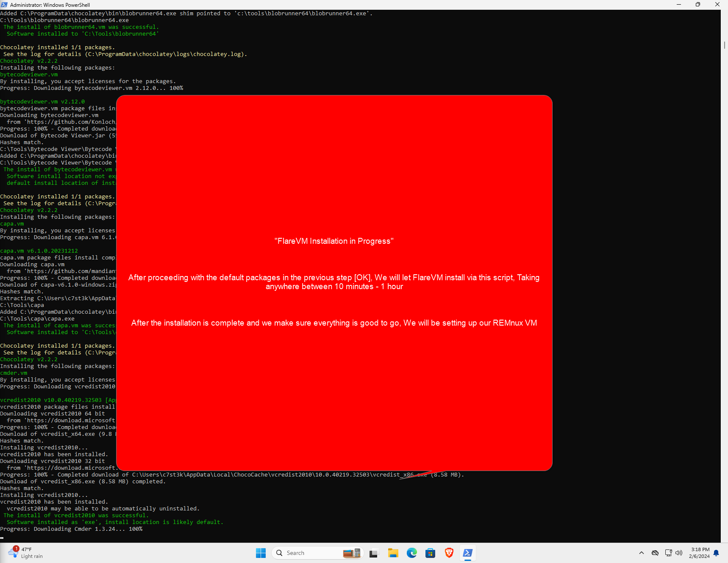Open Microsoft Edge from the taskbar
This screenshot has width=728, height=563.
(411, 553)
